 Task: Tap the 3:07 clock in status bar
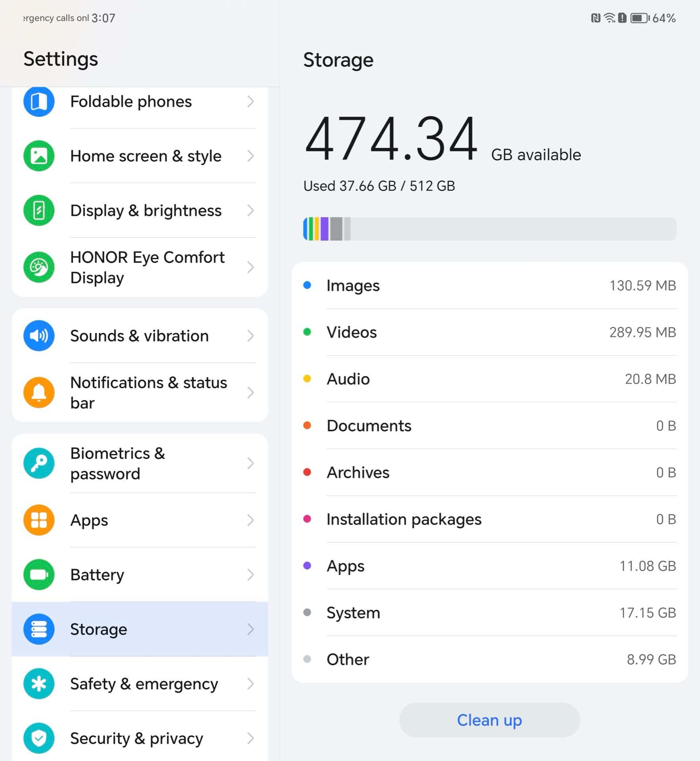[x=103, y=18]
